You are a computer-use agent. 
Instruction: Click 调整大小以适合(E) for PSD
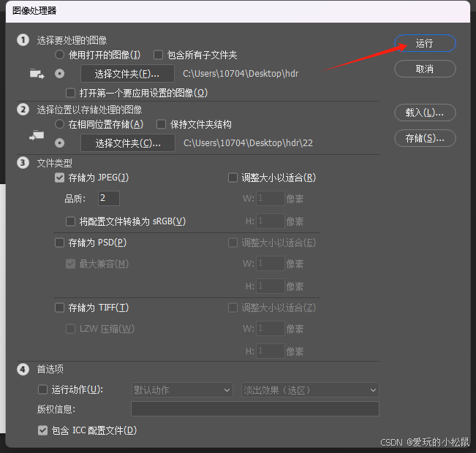233,243
